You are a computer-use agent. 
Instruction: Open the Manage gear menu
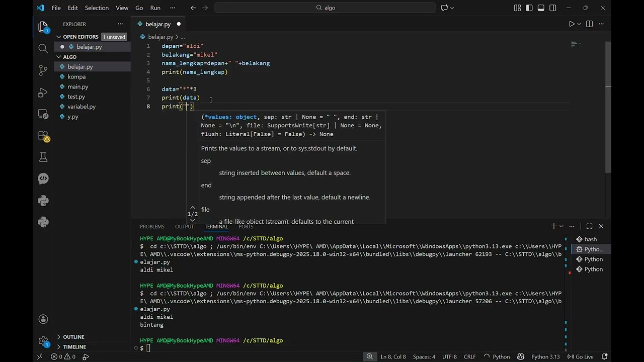pos(43,341)
